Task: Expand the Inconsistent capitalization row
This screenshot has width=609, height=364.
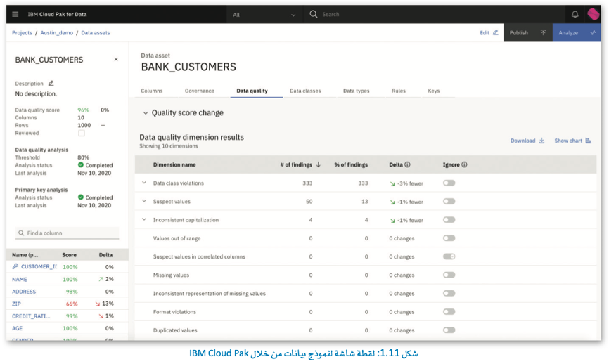Action: (x=144, y=219)
